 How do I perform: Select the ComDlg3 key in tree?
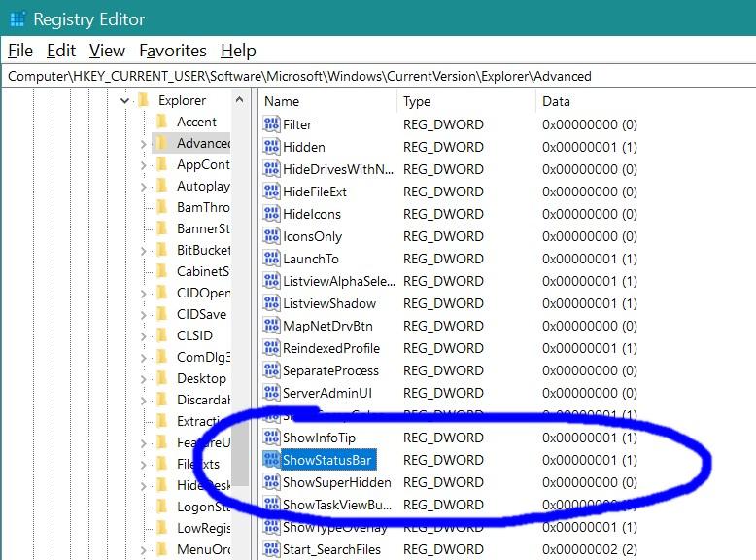(203, 357)
